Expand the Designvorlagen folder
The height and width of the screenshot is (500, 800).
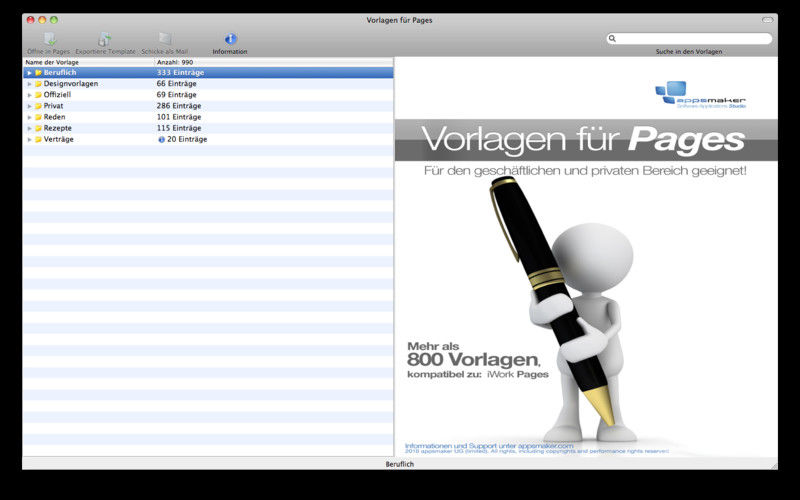29,84
